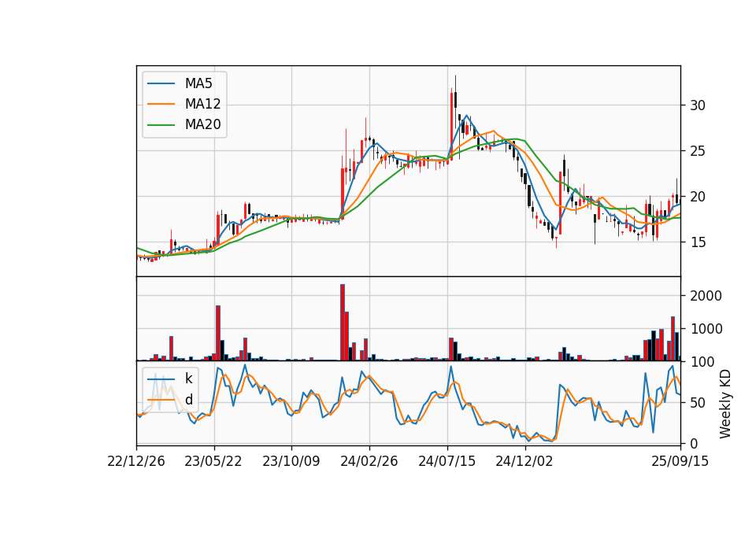
Task: Click the volume axis value 1000
Action: pos(706,329)
